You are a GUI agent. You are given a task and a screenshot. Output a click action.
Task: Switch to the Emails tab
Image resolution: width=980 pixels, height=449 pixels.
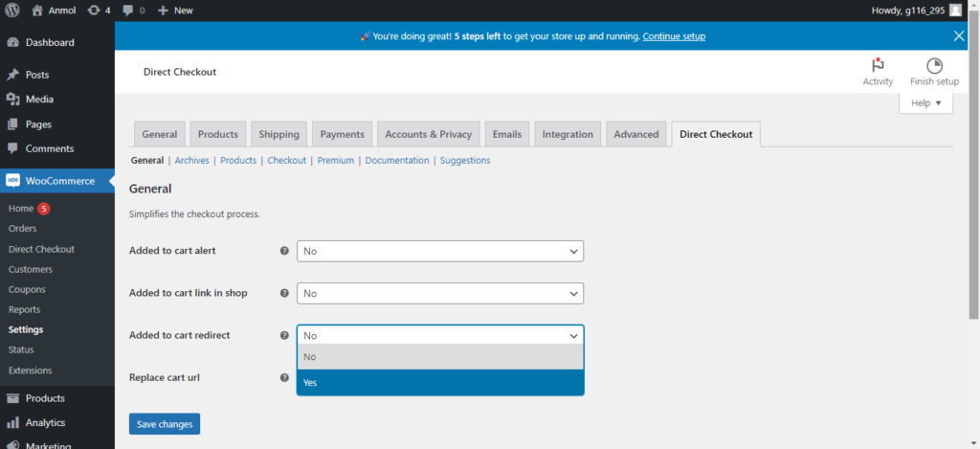[507, 134]
